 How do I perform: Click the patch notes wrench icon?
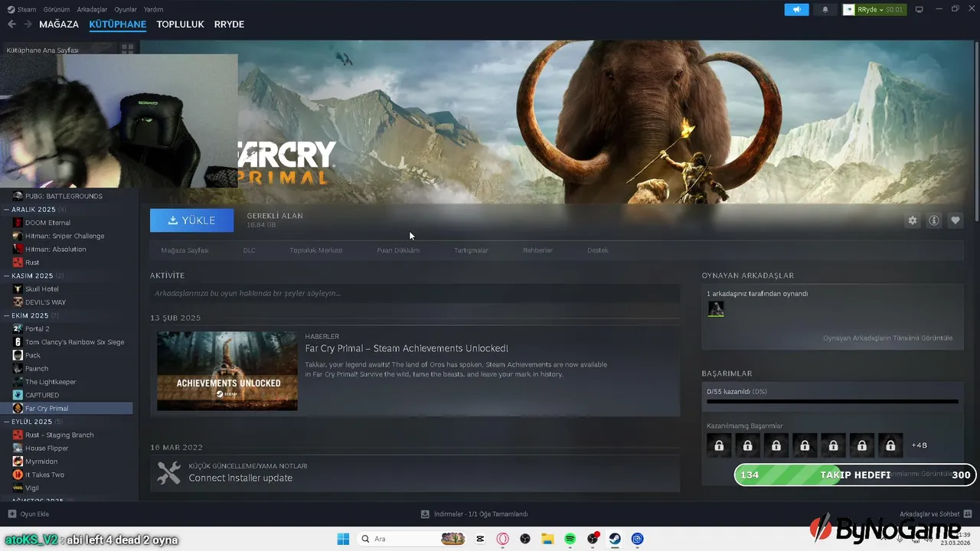click(x=168, y=473)
